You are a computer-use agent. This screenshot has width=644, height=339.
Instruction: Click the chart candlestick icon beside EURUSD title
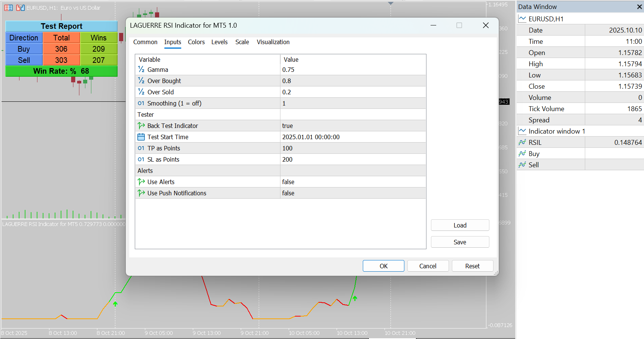point(21,7)
